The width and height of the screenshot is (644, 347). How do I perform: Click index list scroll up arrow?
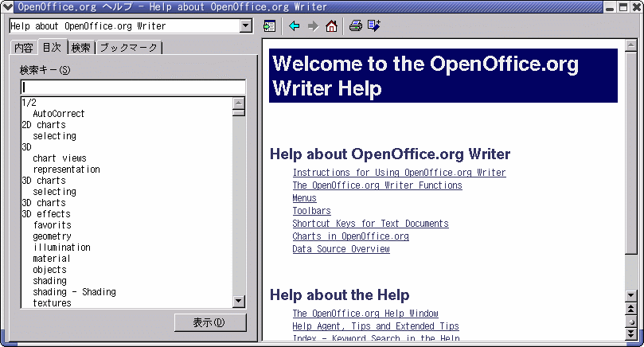click(x=239, y=103)
